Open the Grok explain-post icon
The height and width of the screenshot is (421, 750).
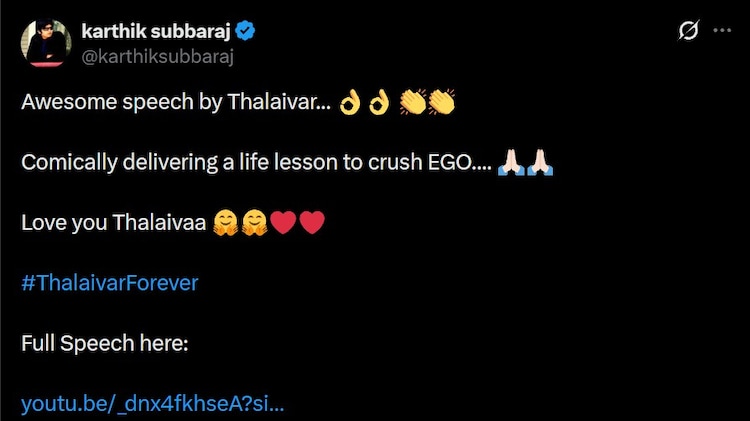point(688,30)
